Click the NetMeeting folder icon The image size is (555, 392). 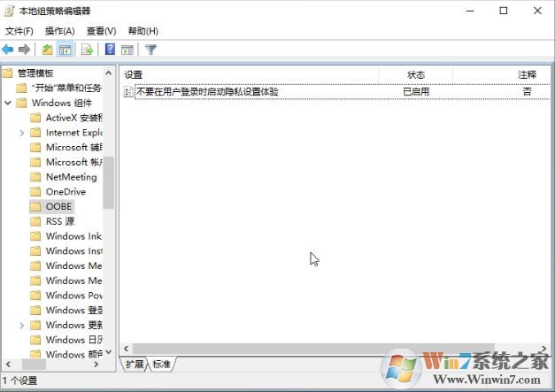(x=35, y=177)
